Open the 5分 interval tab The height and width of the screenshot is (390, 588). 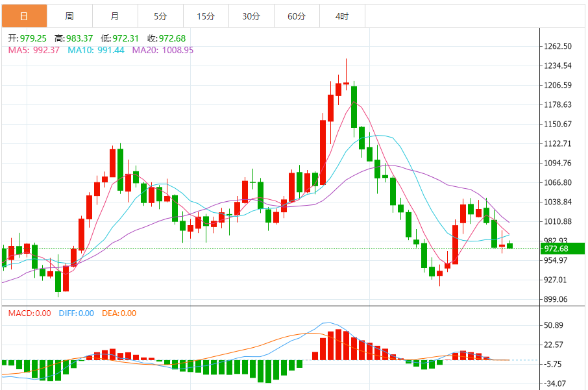pyautogui.click(x=160, y=16)
